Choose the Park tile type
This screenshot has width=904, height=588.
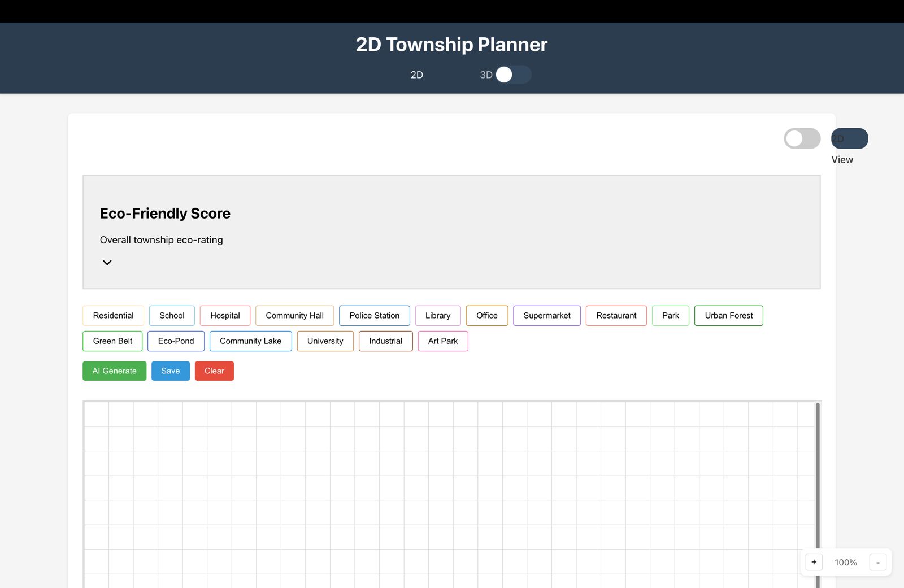pyautogui.click(x=670, y=316)
